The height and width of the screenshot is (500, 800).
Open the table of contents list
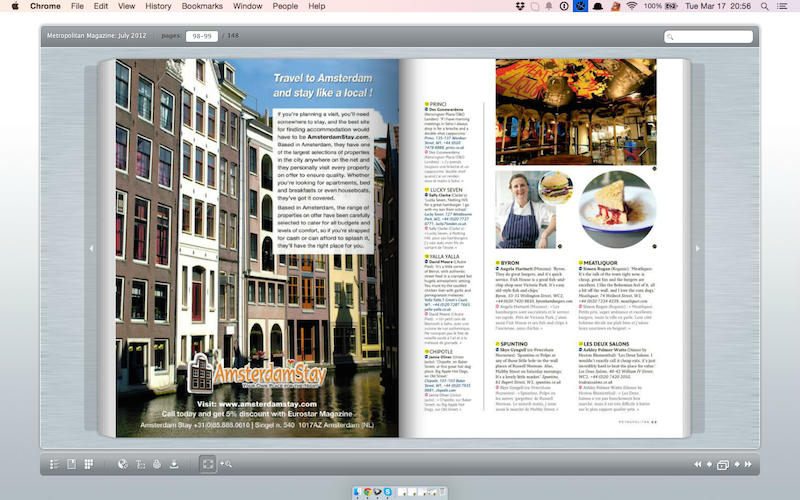(x=54, y=464)
